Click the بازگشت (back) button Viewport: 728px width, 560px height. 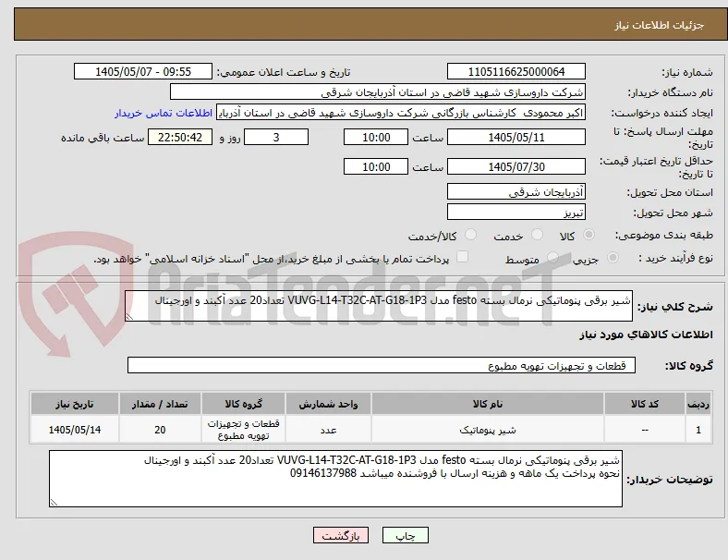pyautogui.click(x=341, y=535)
